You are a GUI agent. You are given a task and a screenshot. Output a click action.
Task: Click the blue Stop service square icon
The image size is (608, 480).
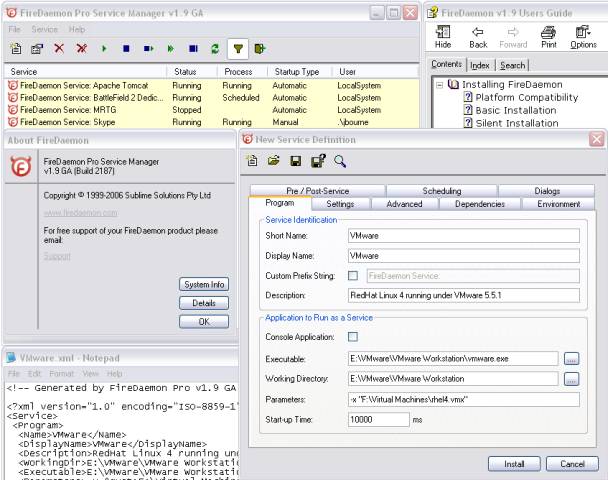[126, 48]
